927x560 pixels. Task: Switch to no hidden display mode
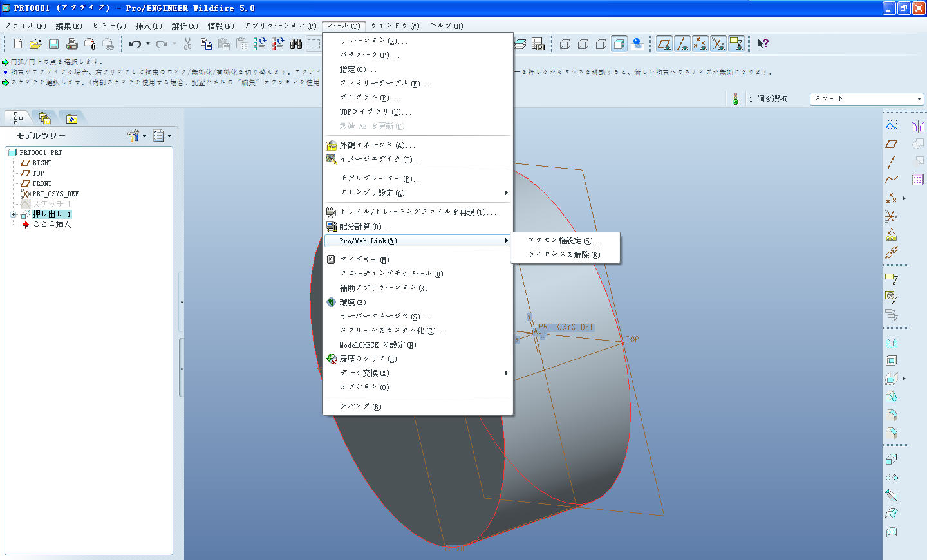click(x=601, y=44)
